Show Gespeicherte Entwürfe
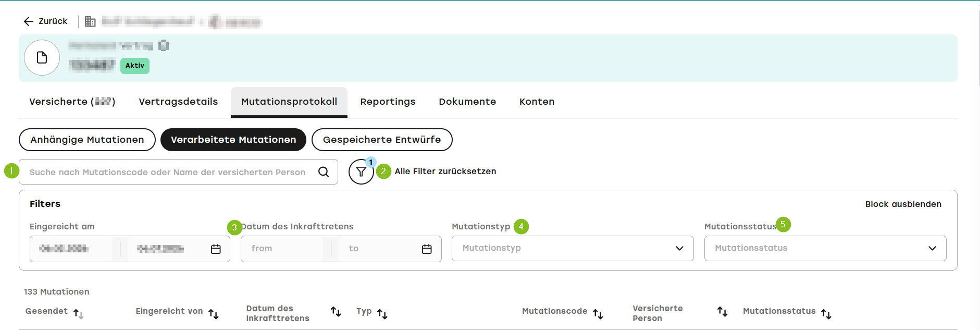The height and width of the screenshot is (330, 980). (382, 140)
